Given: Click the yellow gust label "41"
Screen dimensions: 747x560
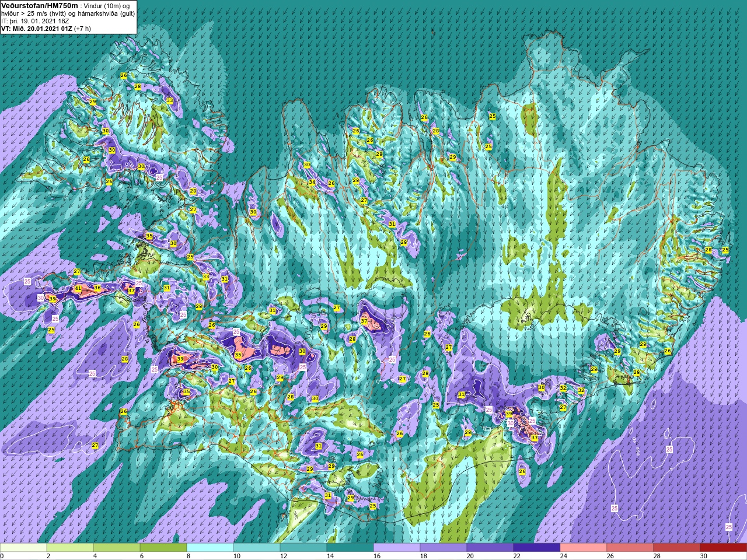Looking at the screenshot, I should [x=78, y=289].
